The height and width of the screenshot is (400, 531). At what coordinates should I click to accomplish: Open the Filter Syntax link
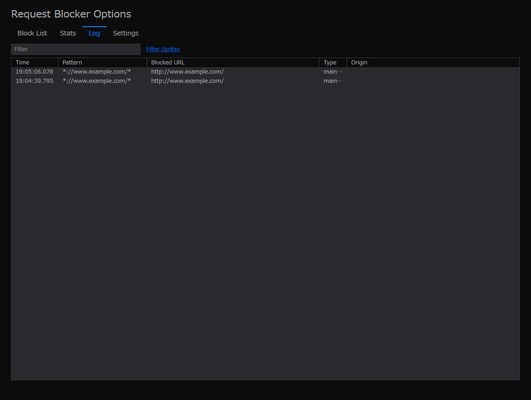click(163, 49)
